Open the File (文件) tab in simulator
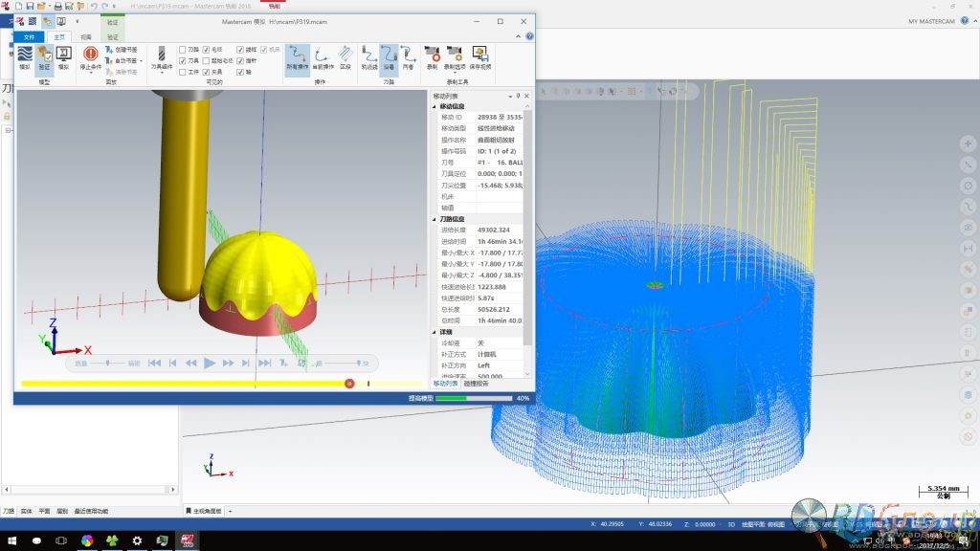This screenshot has width=980, height=551. coord(30,37)
